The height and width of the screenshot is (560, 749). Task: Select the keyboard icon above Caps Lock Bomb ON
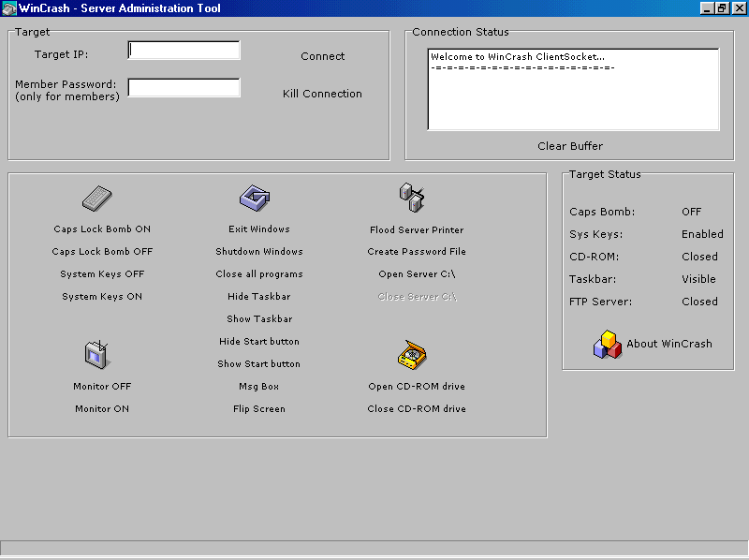(96, 197)
